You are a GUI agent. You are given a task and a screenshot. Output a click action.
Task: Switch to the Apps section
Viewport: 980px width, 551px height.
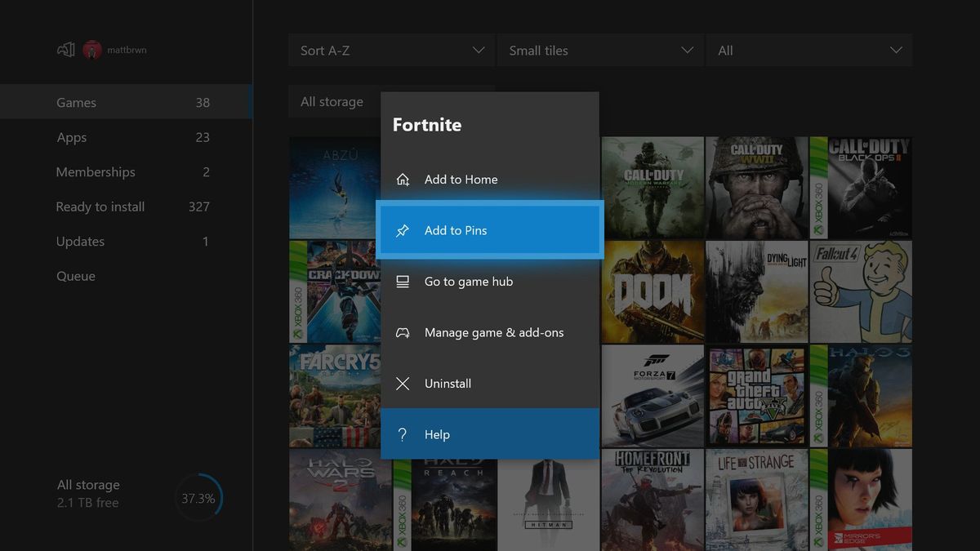tap(71, 137)
